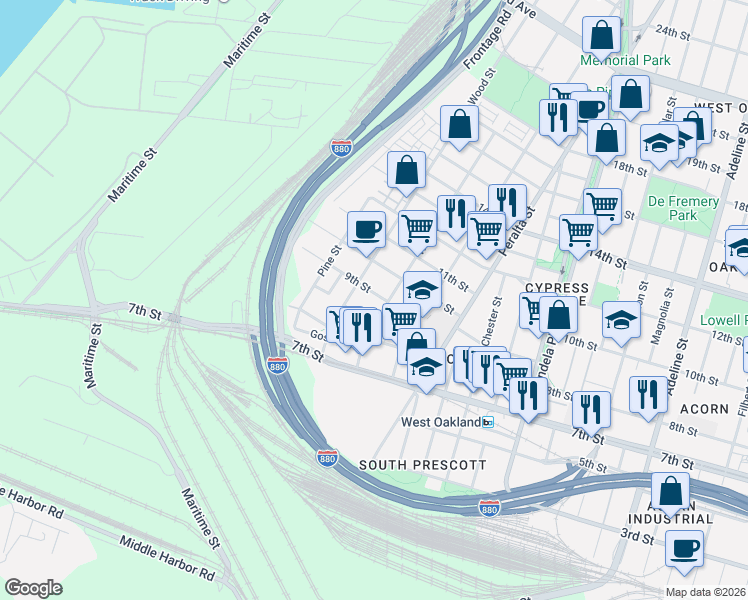
Task: Click the SOUTH PRESCOTT neighborhood label
Action: [423, 465]
